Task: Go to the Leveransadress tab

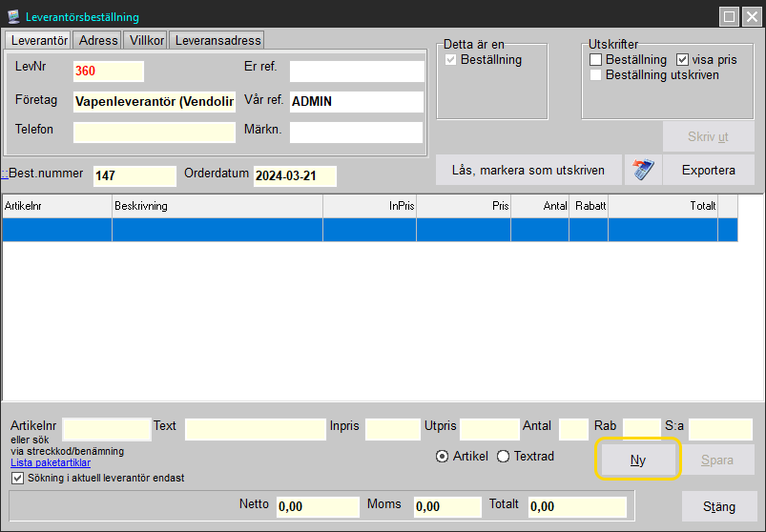Action: (217, 40)
